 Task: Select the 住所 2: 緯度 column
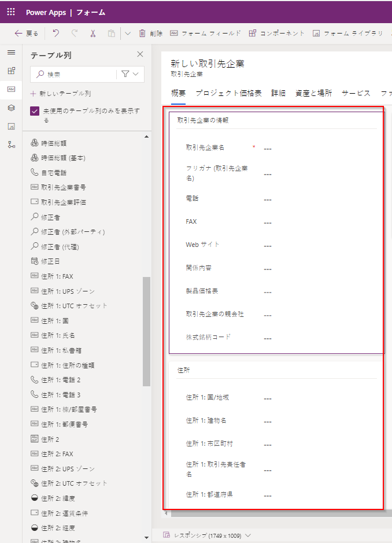[x=53, y=498]
